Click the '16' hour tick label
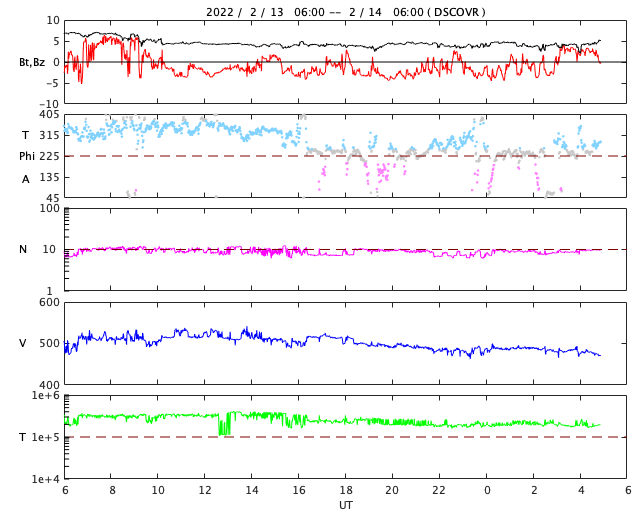640x512 pixels. point(299,490)
